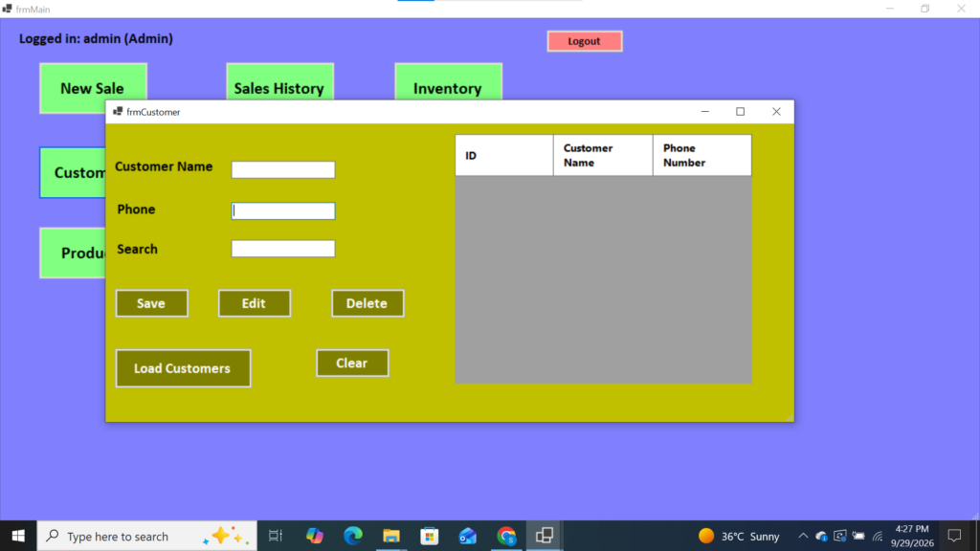Focus the Phone text field
This screenshot has width=980, height=551.
pyautogui.click(x=283, y=210)
